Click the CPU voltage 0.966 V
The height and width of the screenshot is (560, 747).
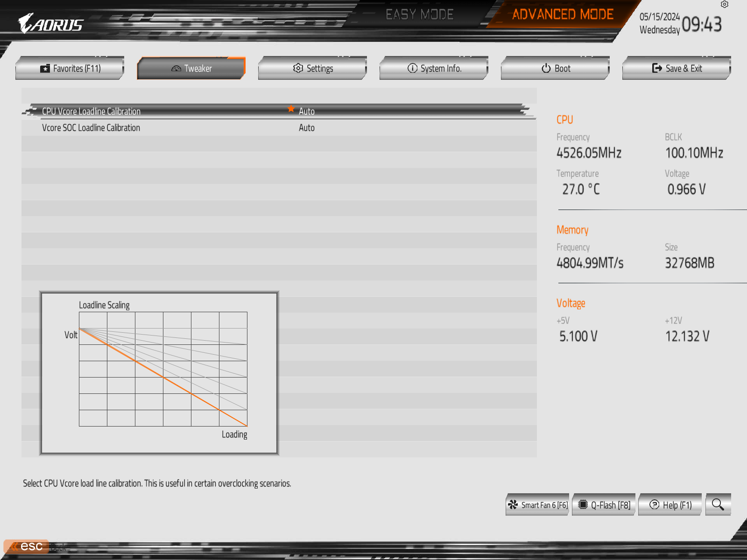(x=686, y=189)
